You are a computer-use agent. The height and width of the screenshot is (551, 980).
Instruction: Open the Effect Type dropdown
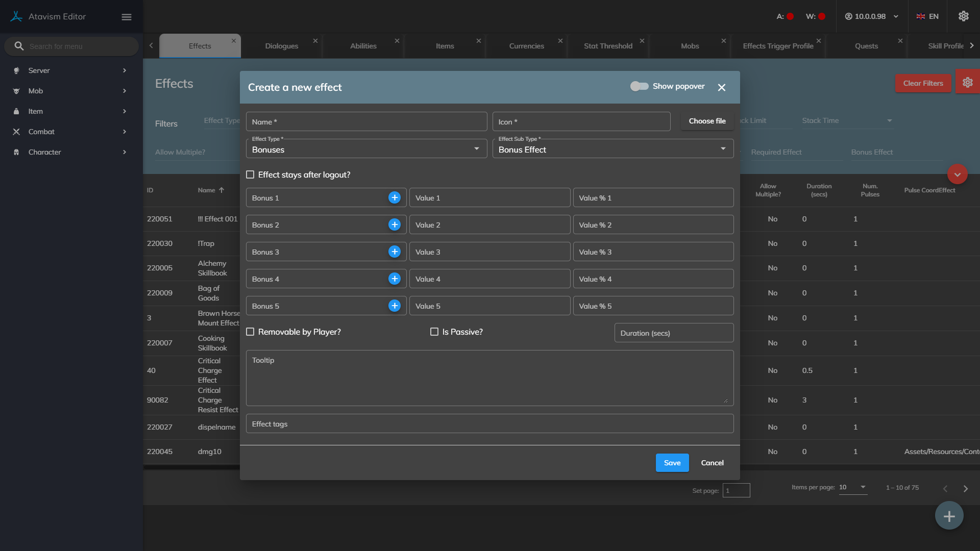(x=366, y=149)
